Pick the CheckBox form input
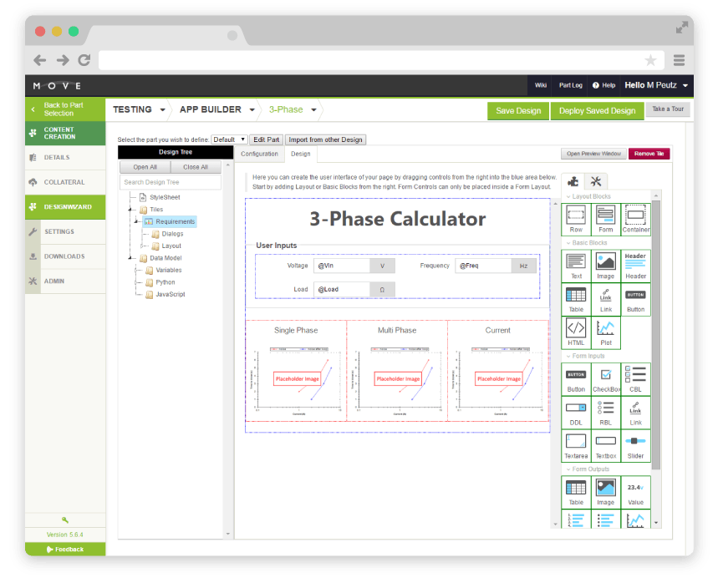The image size is (718, 588). coord(606,379)
